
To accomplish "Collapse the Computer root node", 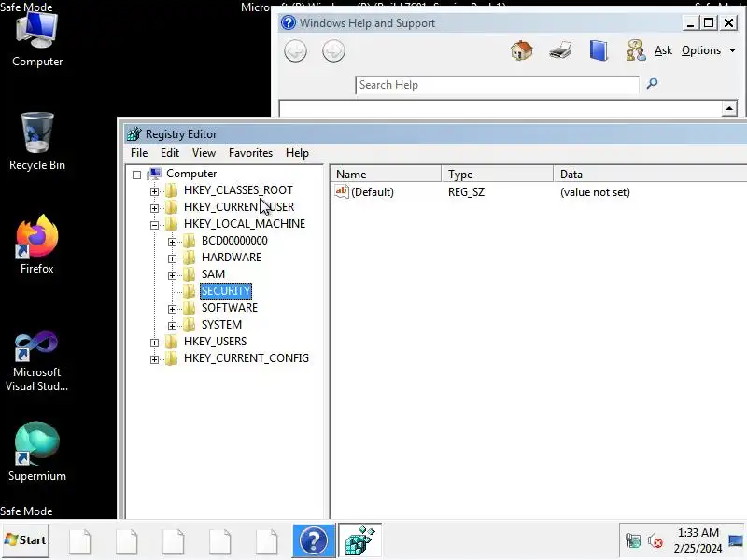I will (136, 175).
